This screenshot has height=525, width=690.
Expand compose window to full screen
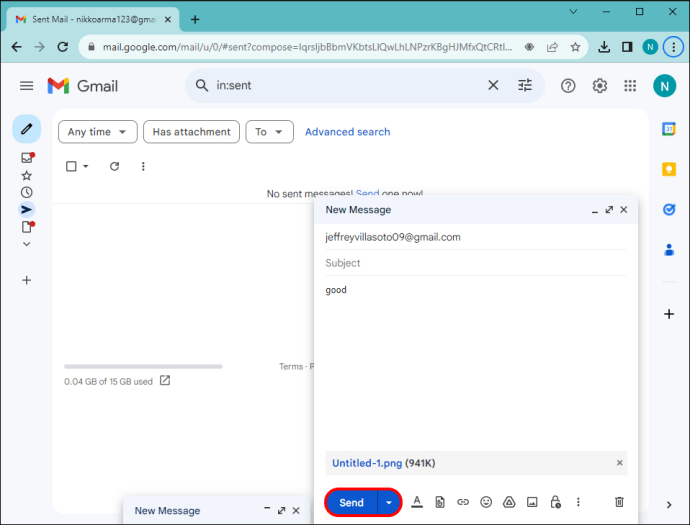click(x=609, y=210)
